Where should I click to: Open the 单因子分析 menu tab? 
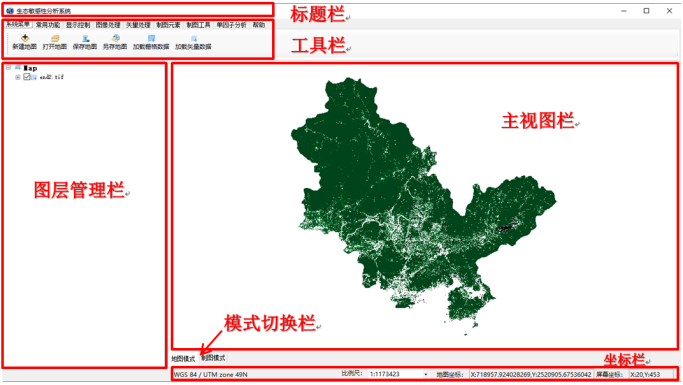coord(231,25)
